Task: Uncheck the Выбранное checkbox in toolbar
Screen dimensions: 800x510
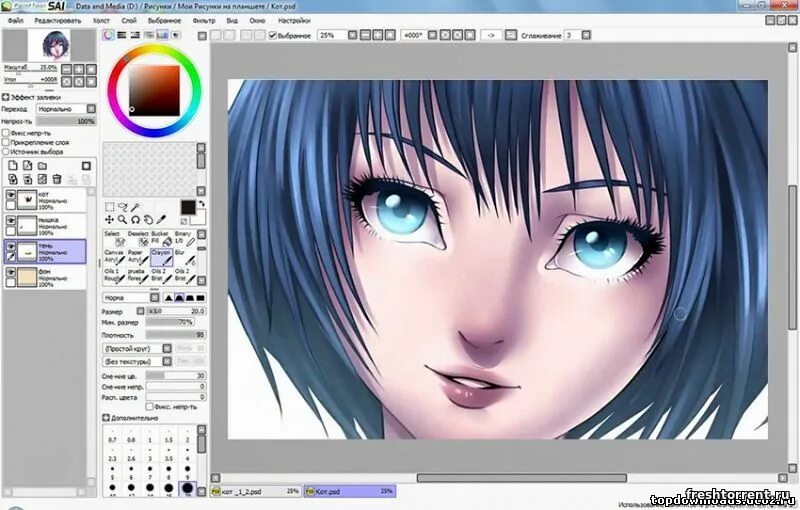Action: (272, 36)
